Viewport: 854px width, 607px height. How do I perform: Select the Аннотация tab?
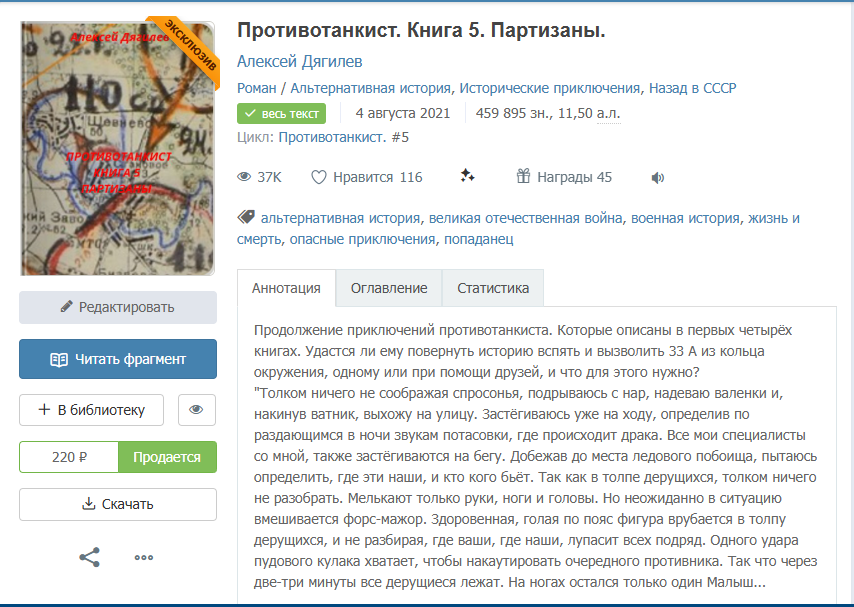coord(286,288)
